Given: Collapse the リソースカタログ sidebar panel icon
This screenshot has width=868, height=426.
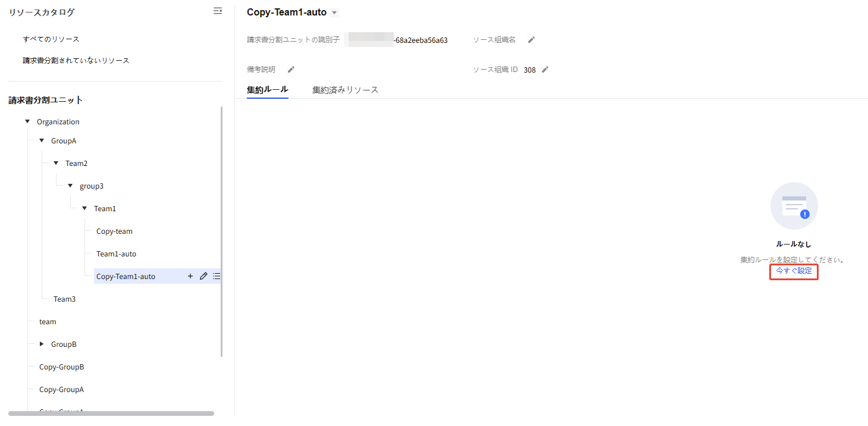Looking at the screenshot, I should click(x=218, y=11).
